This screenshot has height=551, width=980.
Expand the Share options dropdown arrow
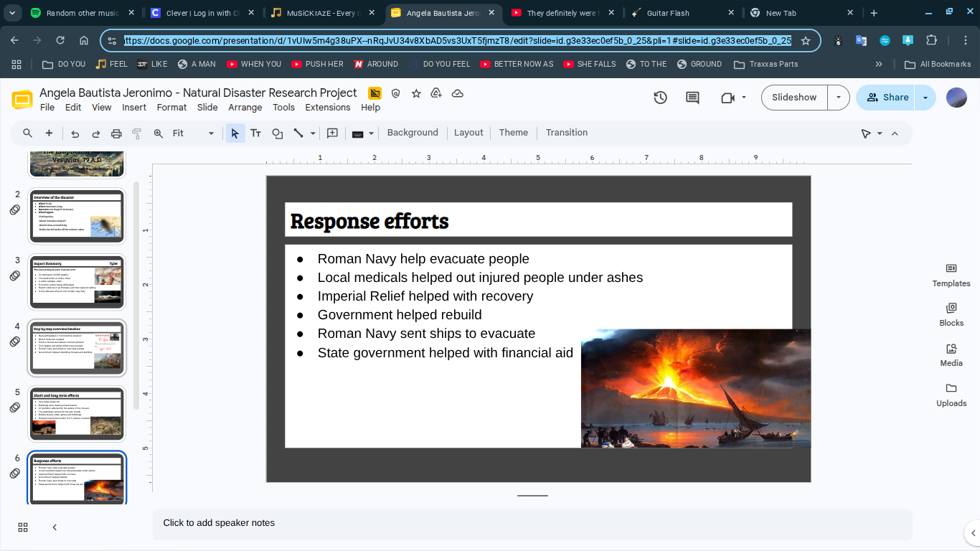pos(925,98)
